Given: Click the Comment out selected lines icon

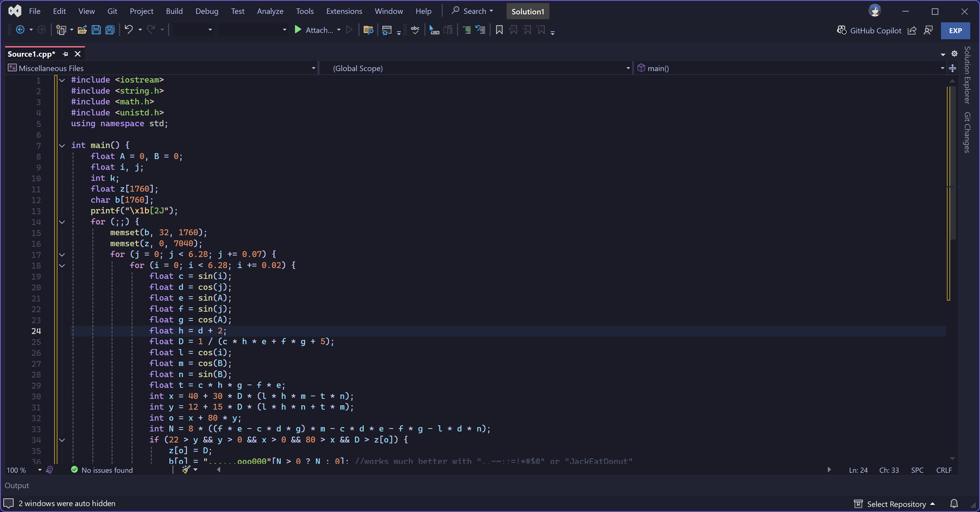Looking at the screenshot, I should (x=467, y=30).
